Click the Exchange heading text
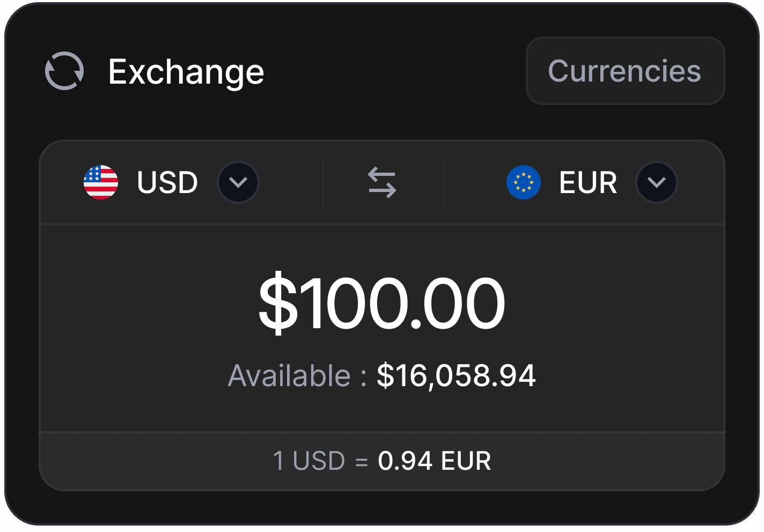Image resolution: width=764 pixels, height=532 pixels. (x=186, y=72)
